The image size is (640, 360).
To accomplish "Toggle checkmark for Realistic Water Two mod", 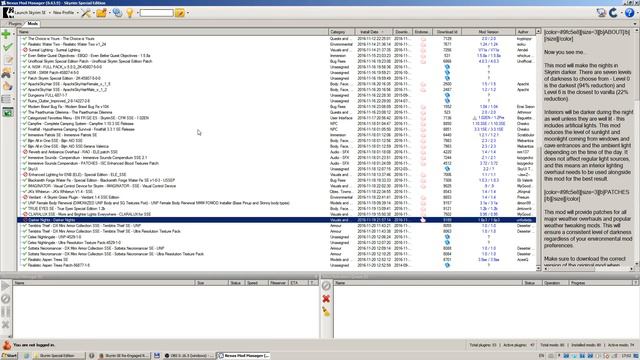I will click(x=25, y=44).
